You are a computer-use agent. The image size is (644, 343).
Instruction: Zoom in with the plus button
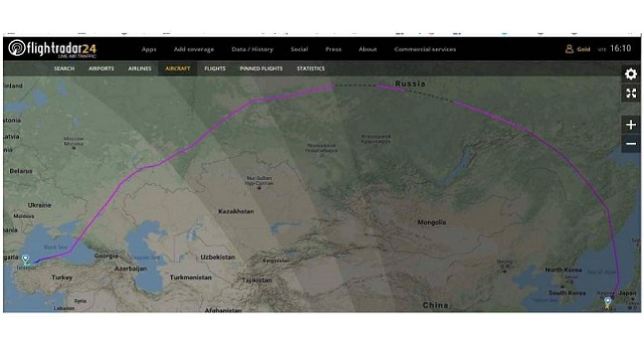pos(631,125)
